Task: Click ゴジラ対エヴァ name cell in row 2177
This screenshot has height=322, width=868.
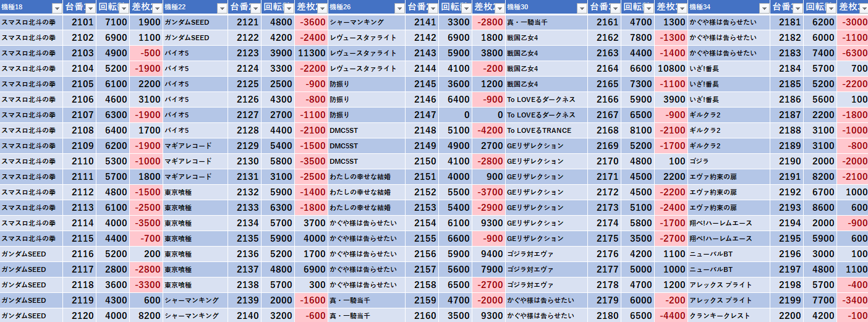Action: click(x=546, y=269)
